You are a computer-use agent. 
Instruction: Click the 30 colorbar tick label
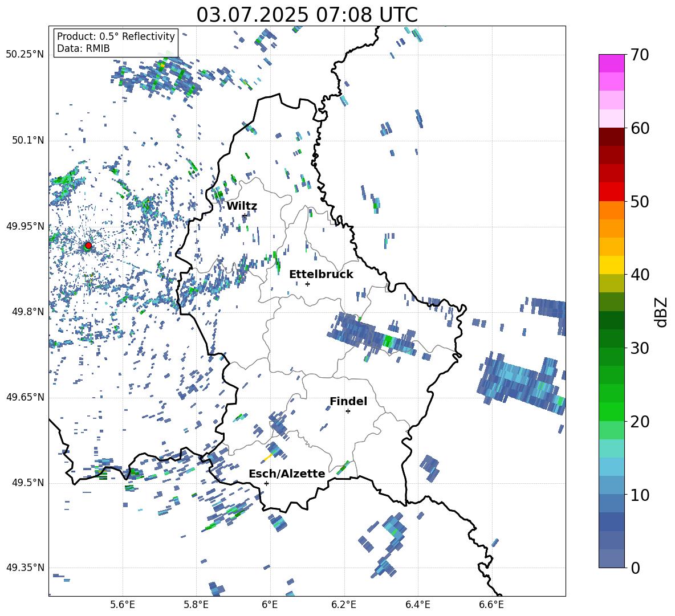tap(640, 348)
